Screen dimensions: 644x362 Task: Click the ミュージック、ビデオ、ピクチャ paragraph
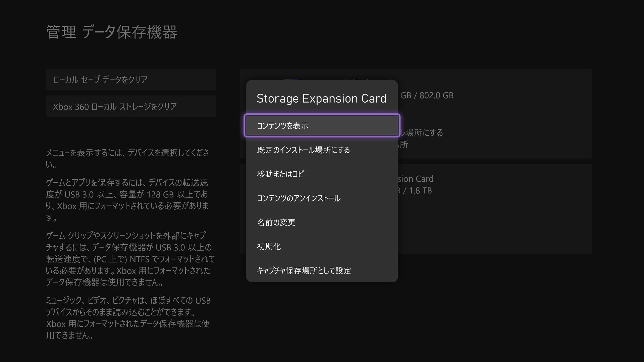click(128, 318)
